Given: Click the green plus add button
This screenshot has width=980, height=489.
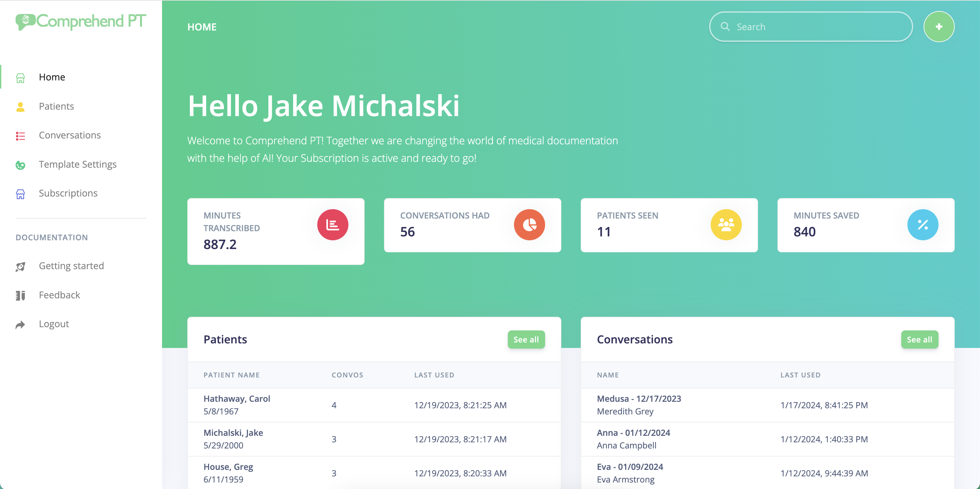Looking at the screenshot, I should (x=939, y=27).
